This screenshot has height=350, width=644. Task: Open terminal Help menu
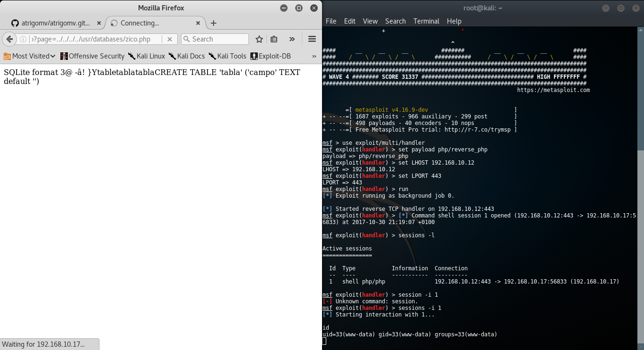click(x=454, y=21)
